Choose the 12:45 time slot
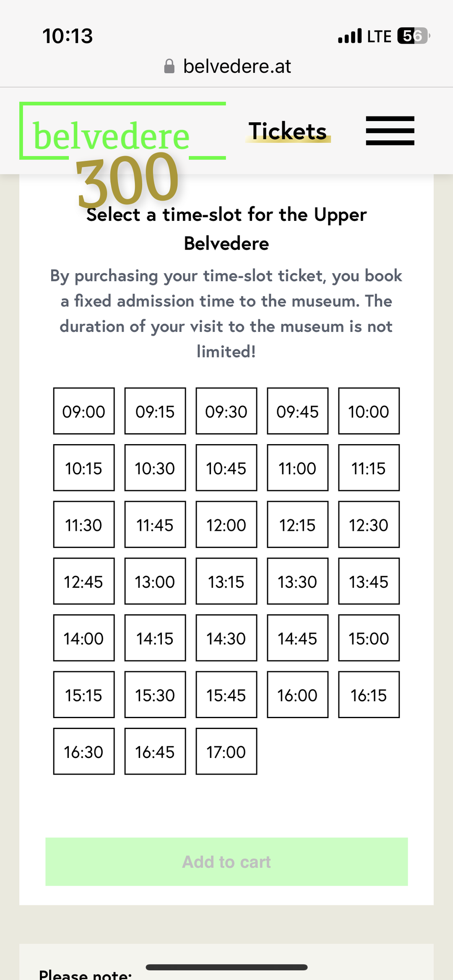453x980 pixels. [x=84, y=581]
